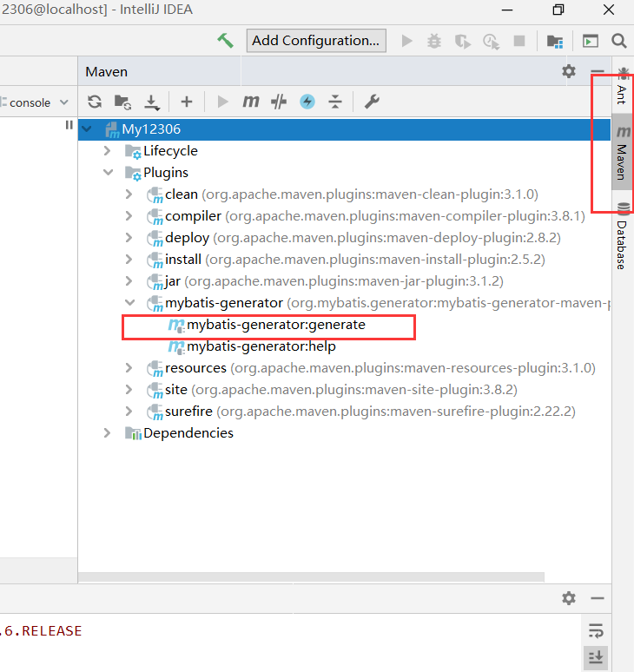Collapse the Plugins node
Screen dimensions: 634x672
108,172
